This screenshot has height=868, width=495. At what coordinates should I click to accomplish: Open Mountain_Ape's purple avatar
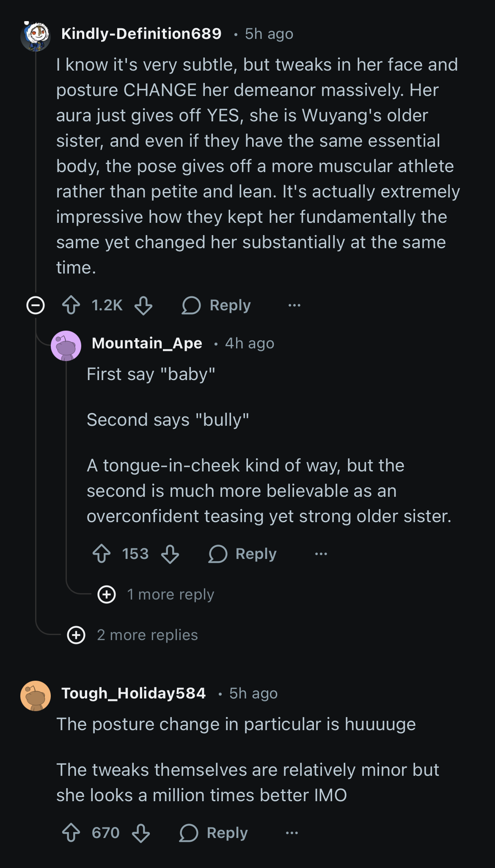[x=66, y=345]
